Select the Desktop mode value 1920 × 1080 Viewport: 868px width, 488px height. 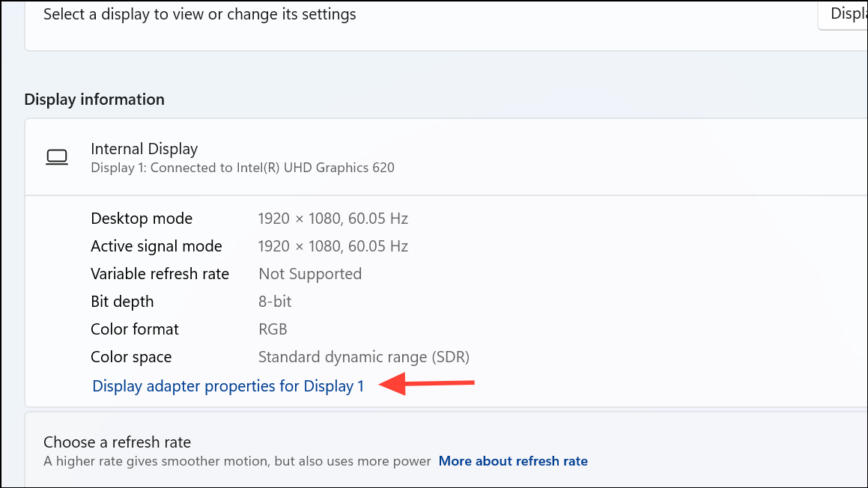tap(333, 218)
